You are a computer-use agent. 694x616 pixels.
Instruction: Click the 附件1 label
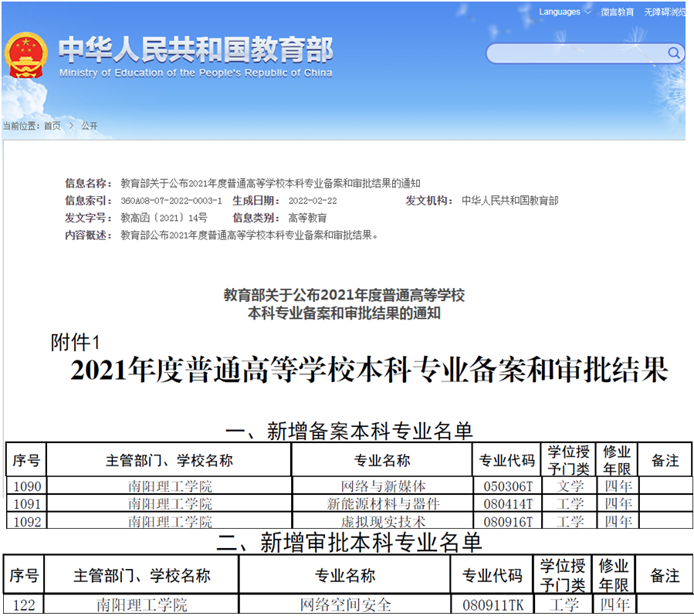click(x=75, y=342)
